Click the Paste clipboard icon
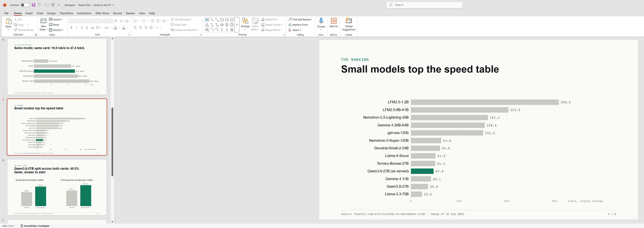The image size is (644, 228). pyautogui.click(x=9, y=21)
